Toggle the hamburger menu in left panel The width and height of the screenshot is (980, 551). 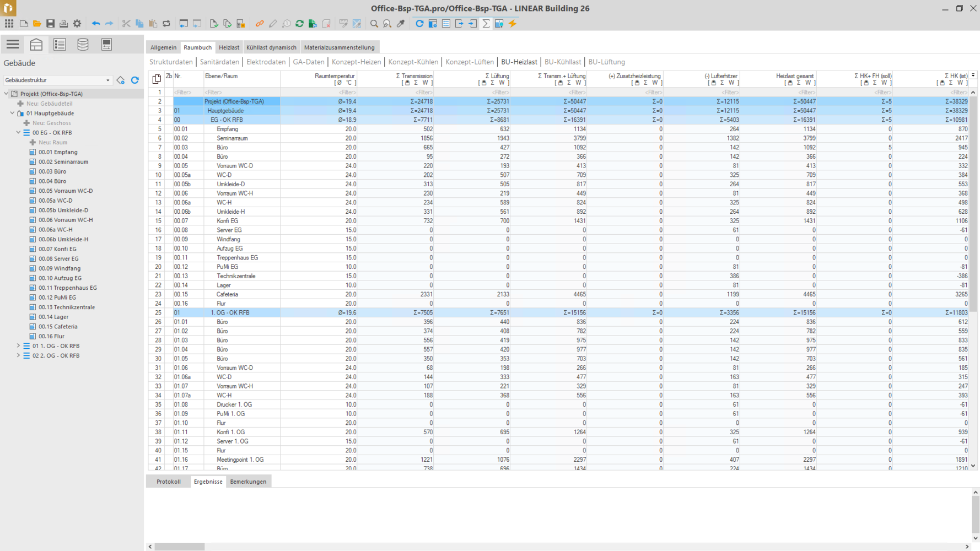pos(13,45)
